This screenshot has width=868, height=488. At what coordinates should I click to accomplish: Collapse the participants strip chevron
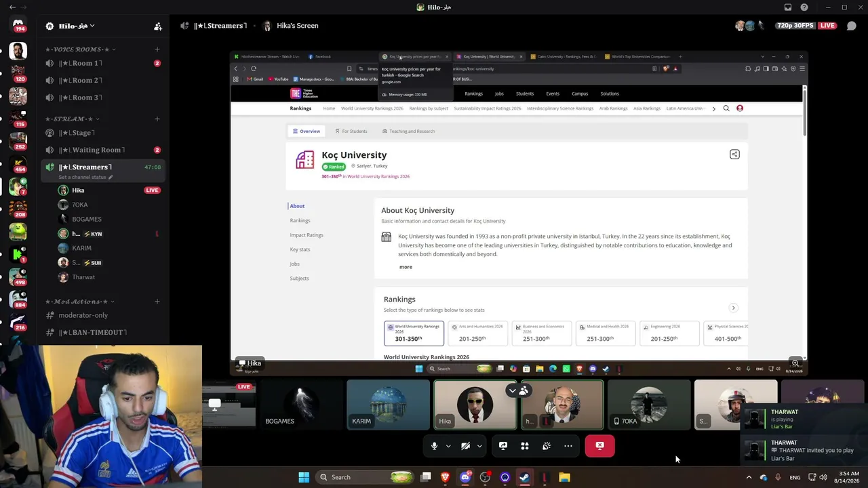513,390
